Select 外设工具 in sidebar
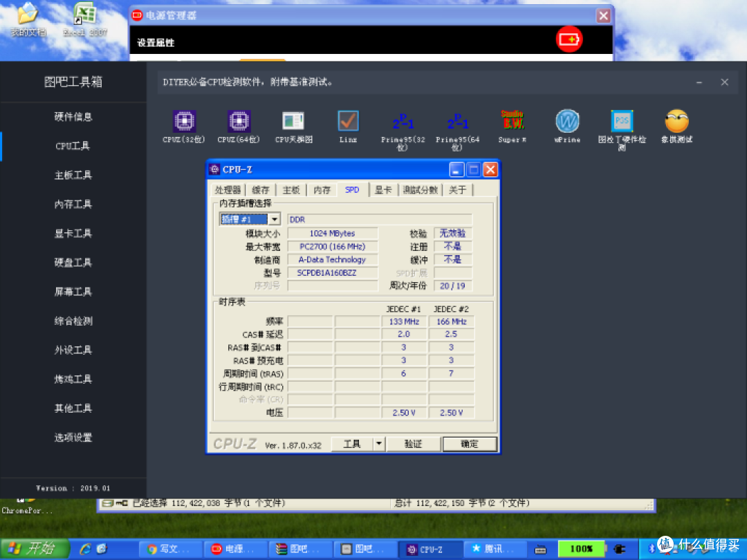 point(73,350)
